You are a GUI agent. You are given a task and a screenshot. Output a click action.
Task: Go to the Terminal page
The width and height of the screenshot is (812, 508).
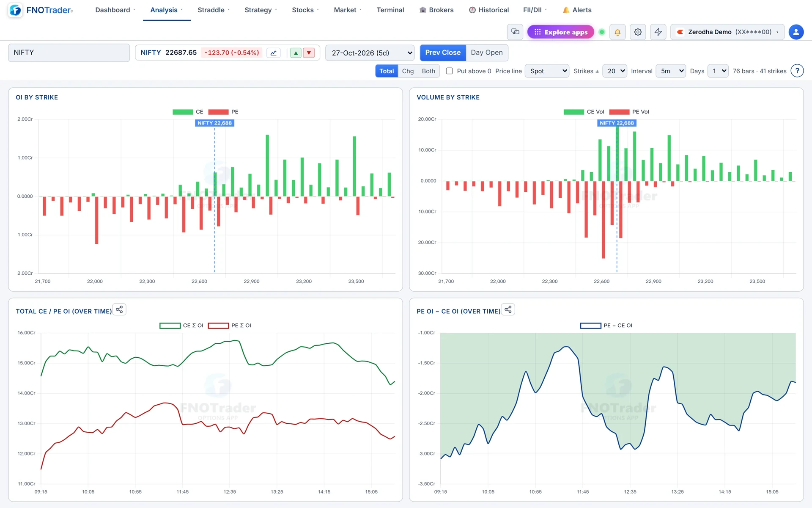(x=390, y=10)
